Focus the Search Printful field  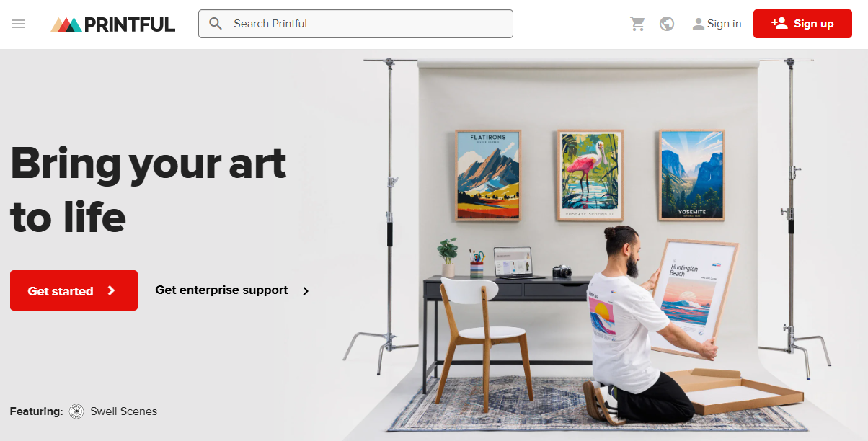click(x=355, y=24)
